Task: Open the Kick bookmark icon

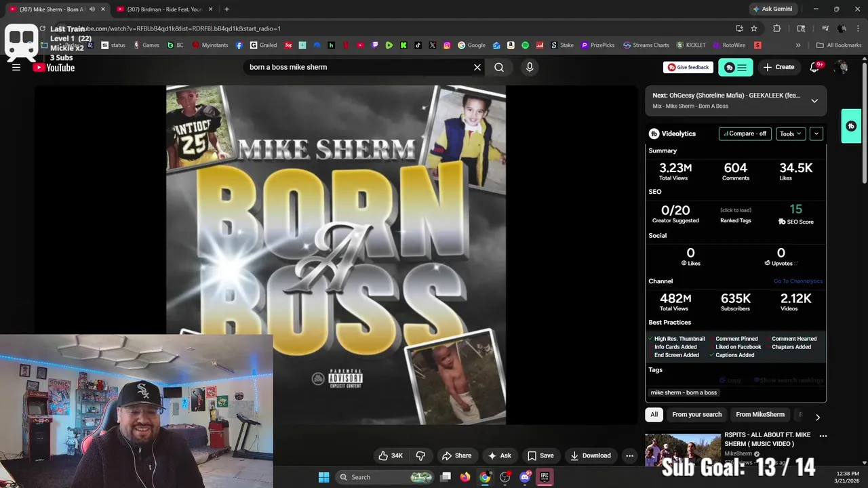Action: click(403, 45)
